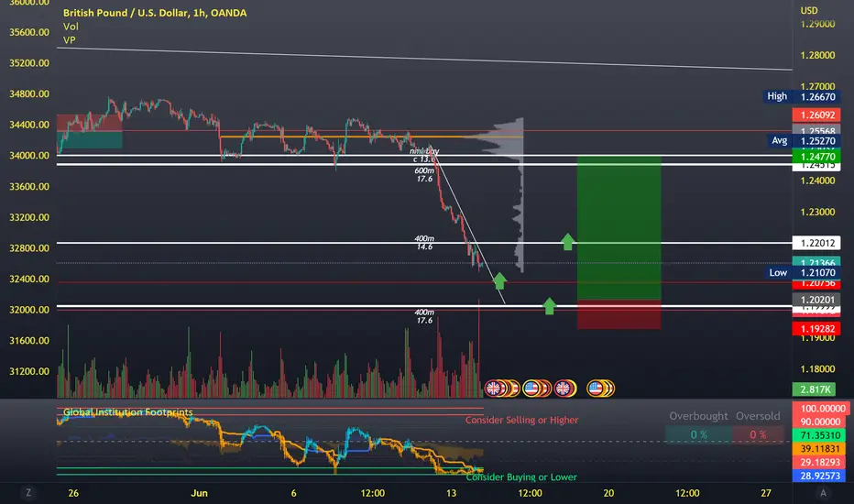
Task: Click the orange 39.11831 indicator value
Action: [x=820, y=449]
